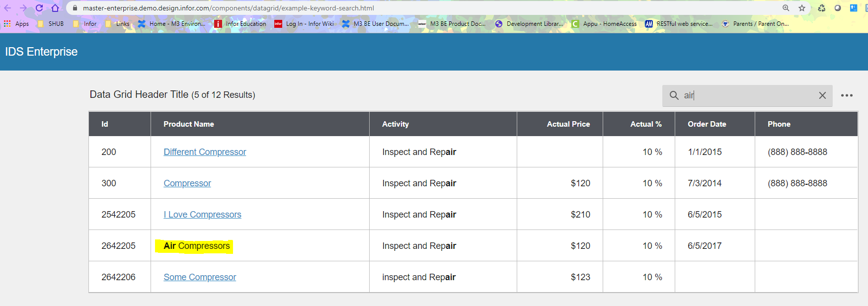Click the site padlock icon

click(75, 8)
